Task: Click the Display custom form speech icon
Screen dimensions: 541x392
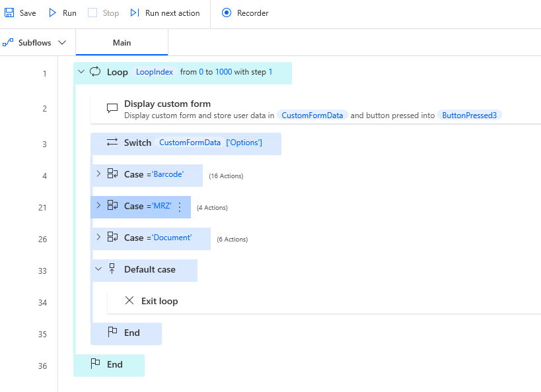Action: (112, 108)
